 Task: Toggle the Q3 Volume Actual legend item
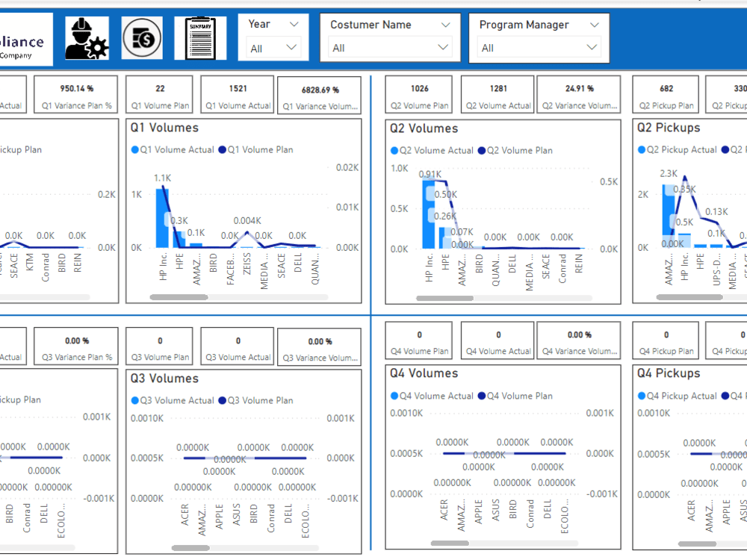(x=173, y=400)
